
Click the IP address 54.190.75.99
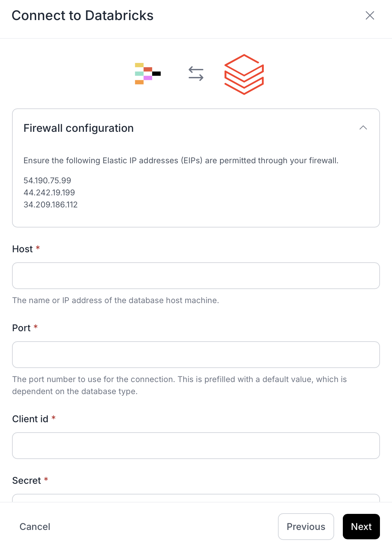[x=47, y=181]
